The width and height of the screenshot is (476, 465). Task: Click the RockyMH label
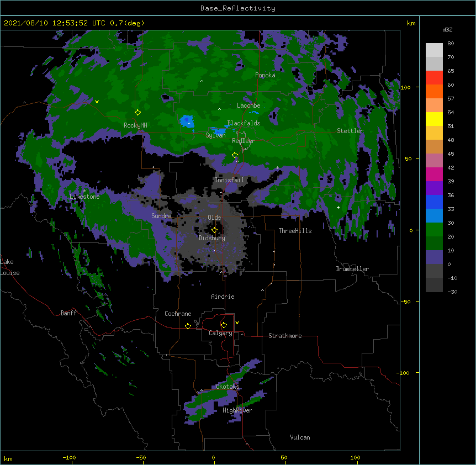click(x=135, y=125)
